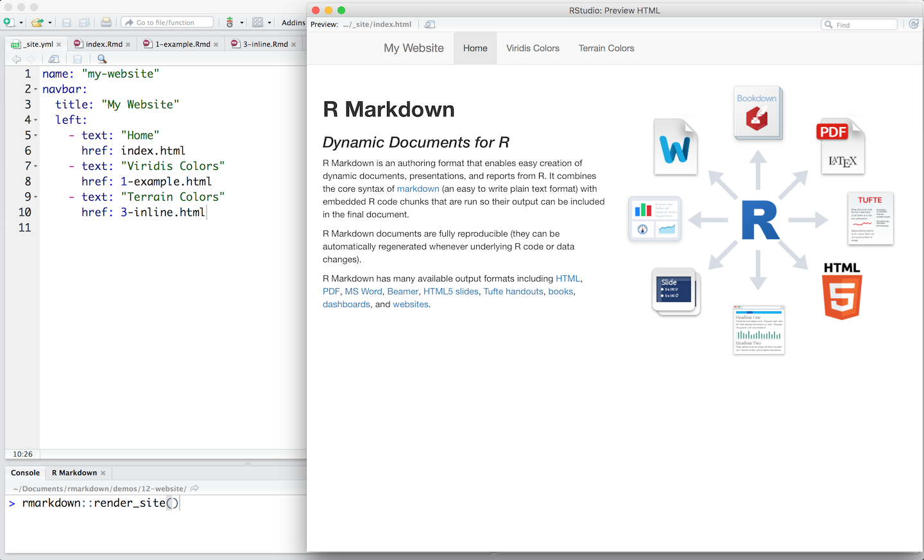The height and width of the screenshot is (560, 924).
Task: Click the text 3-inline.html in the editor
Action: [x=163, y=212]
